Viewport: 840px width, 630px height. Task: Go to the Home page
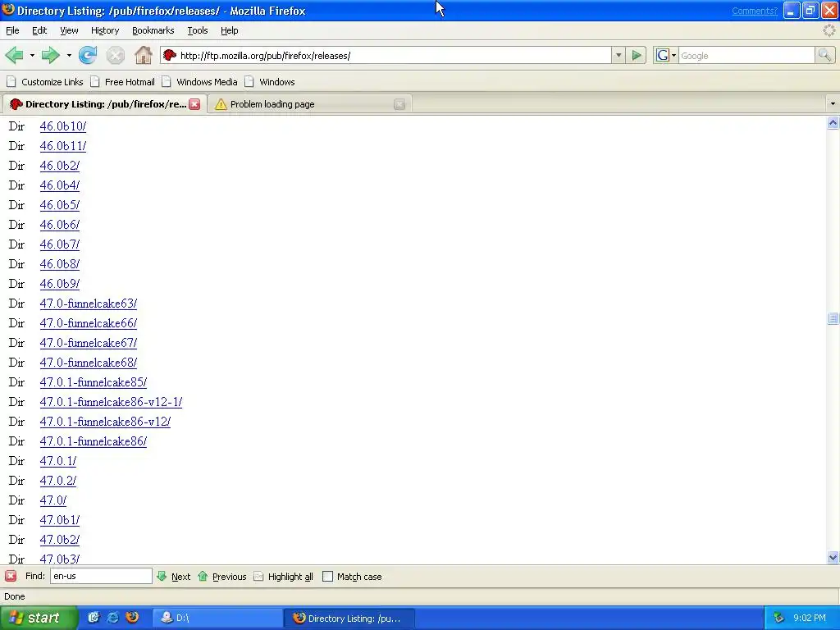pyautogui.click(x=143, y=55)
